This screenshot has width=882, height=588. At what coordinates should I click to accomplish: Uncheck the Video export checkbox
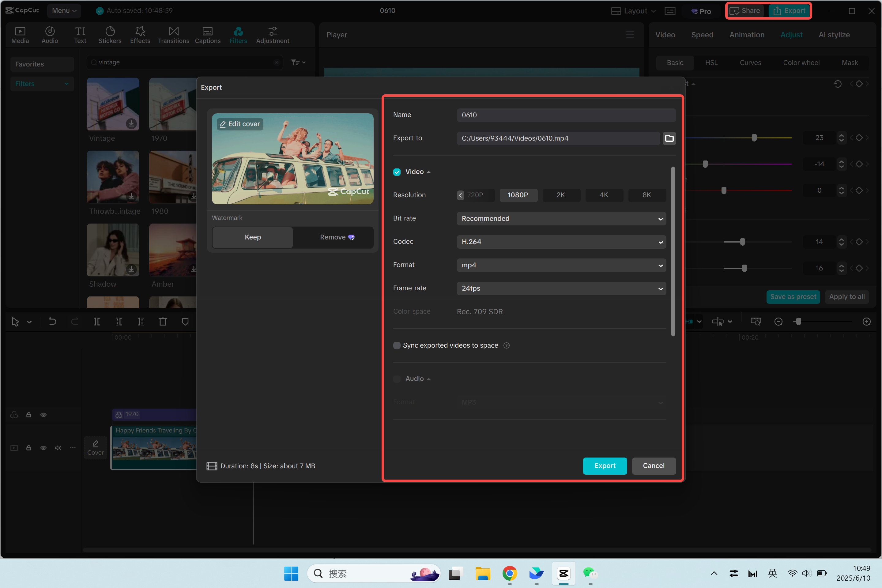[397, 172]
